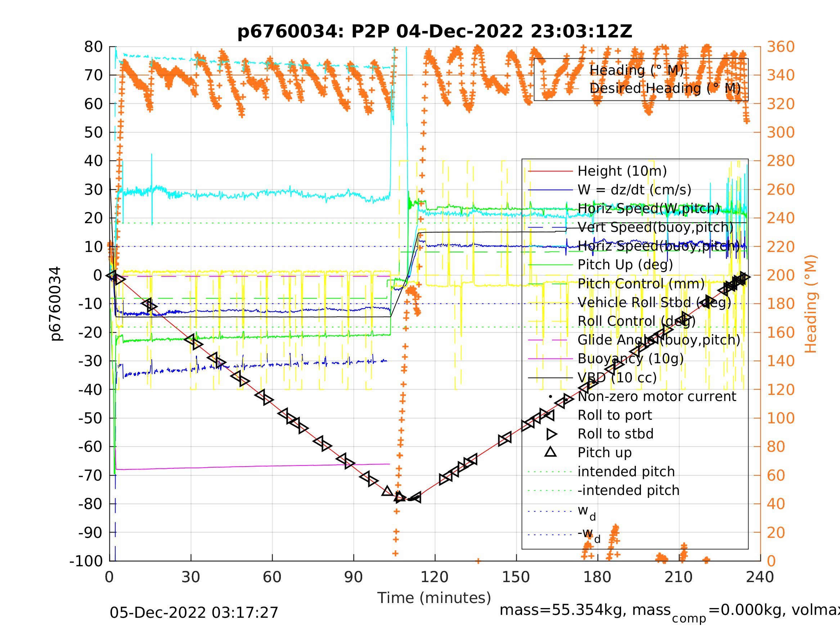Click the p6760034 left y-axis label
The image size is (840, 630).
55,304
